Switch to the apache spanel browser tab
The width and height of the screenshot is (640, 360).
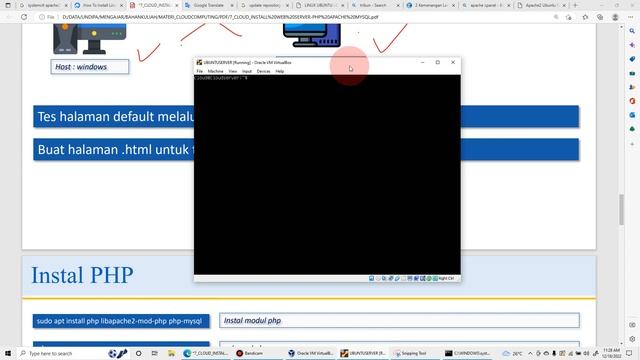tap(486, 5)
